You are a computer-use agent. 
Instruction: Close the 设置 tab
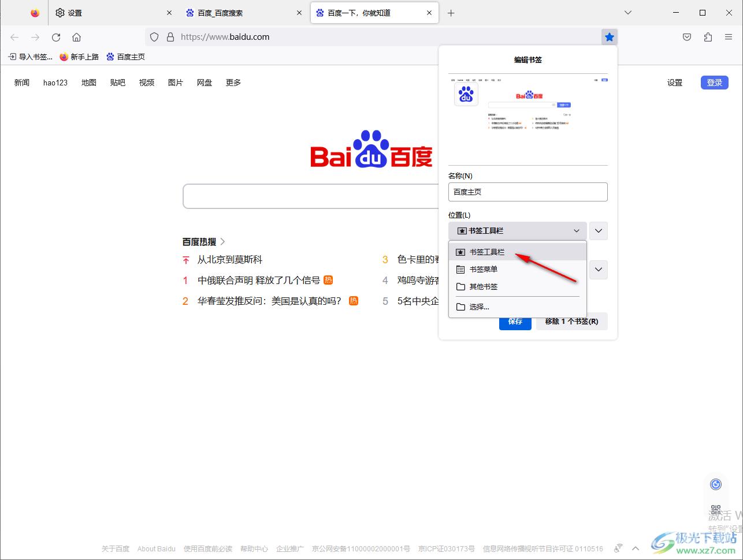(x=169, y=13)
